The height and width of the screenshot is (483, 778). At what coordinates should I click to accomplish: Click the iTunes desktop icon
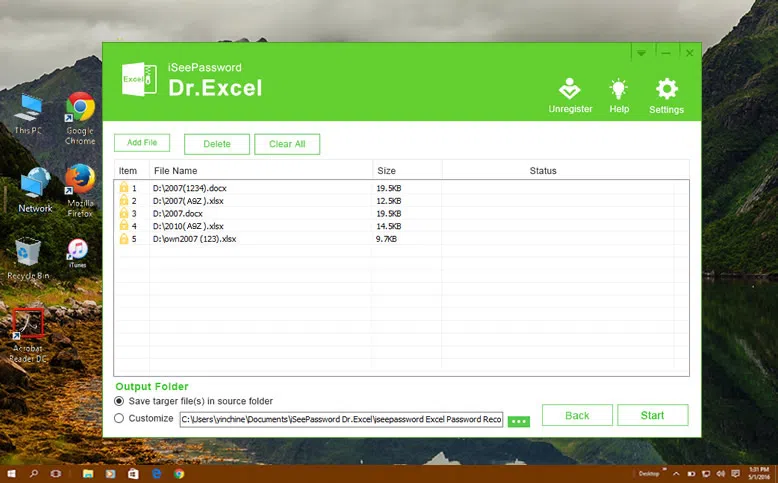(77, 249)
